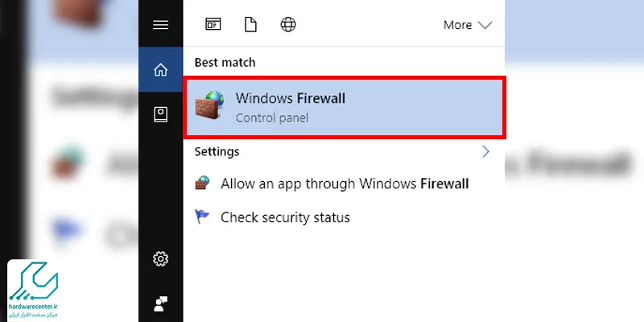644x322 pixels.
Task: Filter results by Web globe icon
Action: point(288,24)
